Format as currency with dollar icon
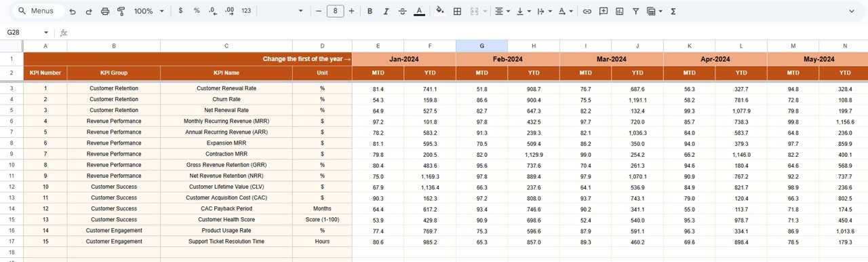This screenshot has width=868, height=262. coord(180,11)
